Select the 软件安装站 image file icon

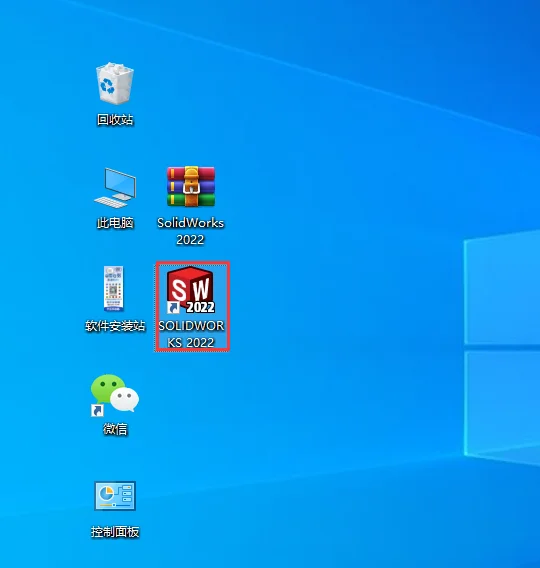click(x=114, y=289)
